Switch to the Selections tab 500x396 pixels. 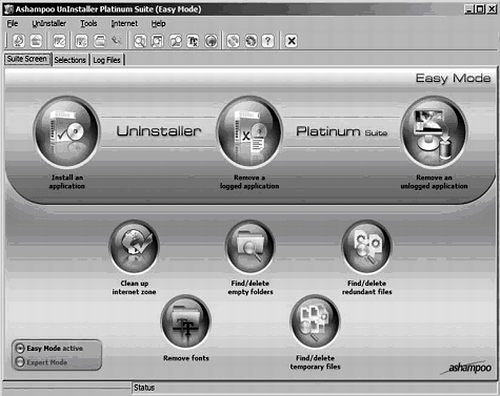tap(70, 60)
